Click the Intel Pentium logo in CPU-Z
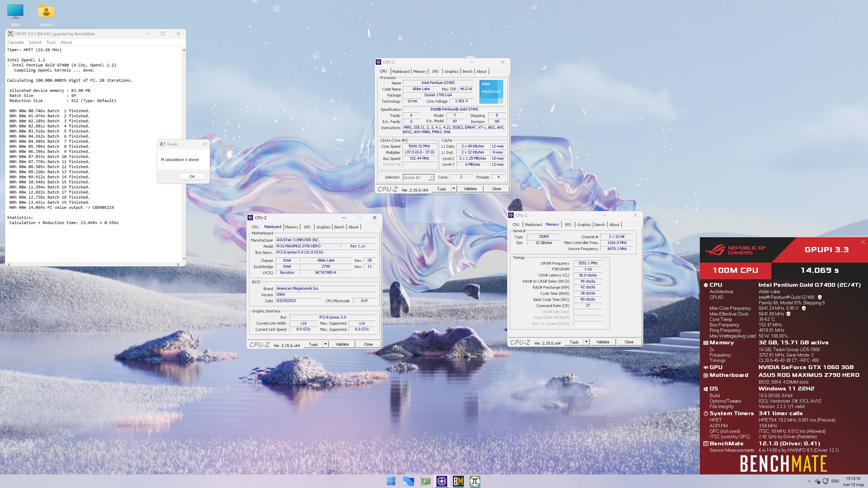 click(x=491, y=92)
